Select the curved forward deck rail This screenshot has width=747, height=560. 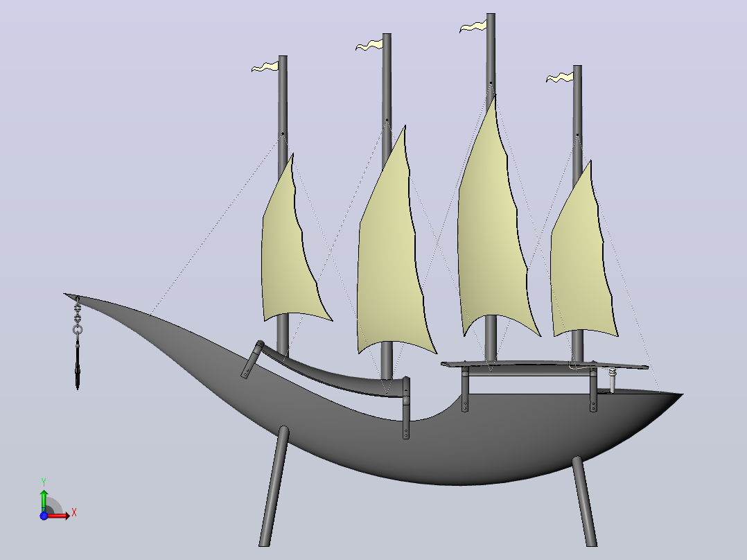click(x=333, y=374)
